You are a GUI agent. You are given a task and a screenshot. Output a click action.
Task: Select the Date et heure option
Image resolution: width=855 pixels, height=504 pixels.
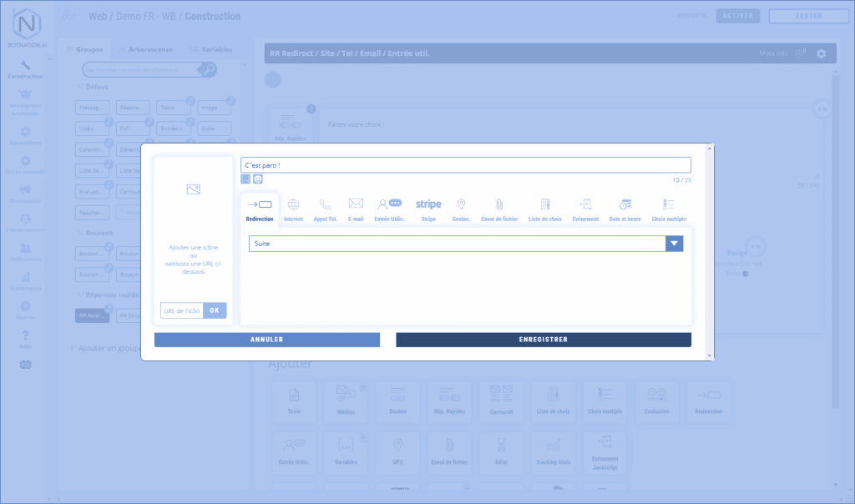click(x=625, y=208)
